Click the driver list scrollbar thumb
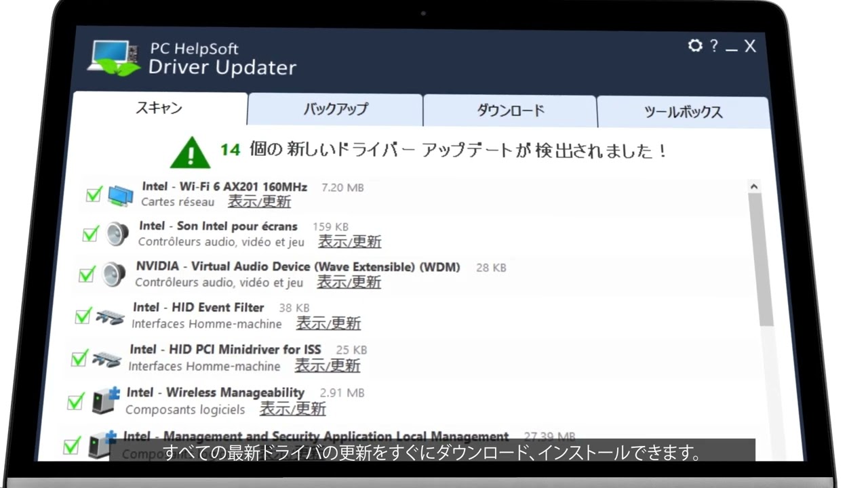 (761, 258)
